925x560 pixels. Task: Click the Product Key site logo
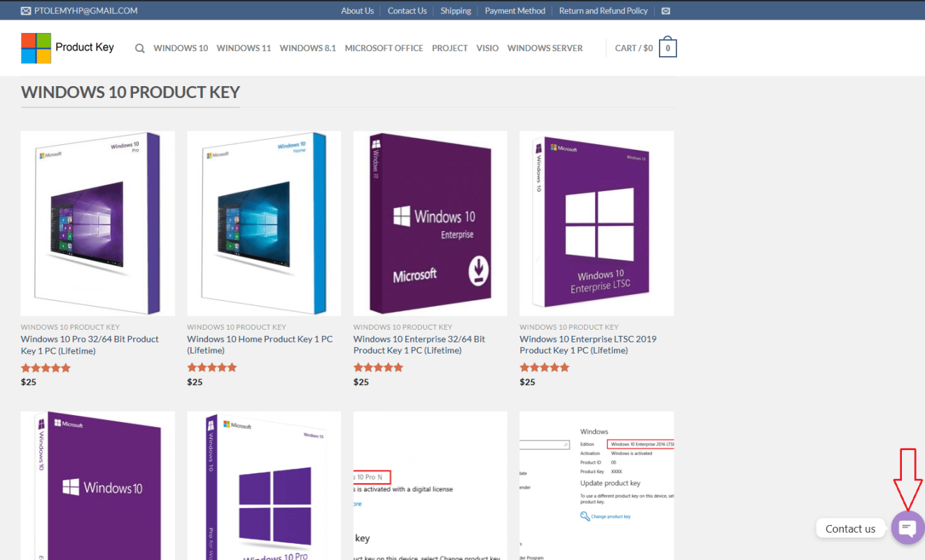tap(67, 48)
